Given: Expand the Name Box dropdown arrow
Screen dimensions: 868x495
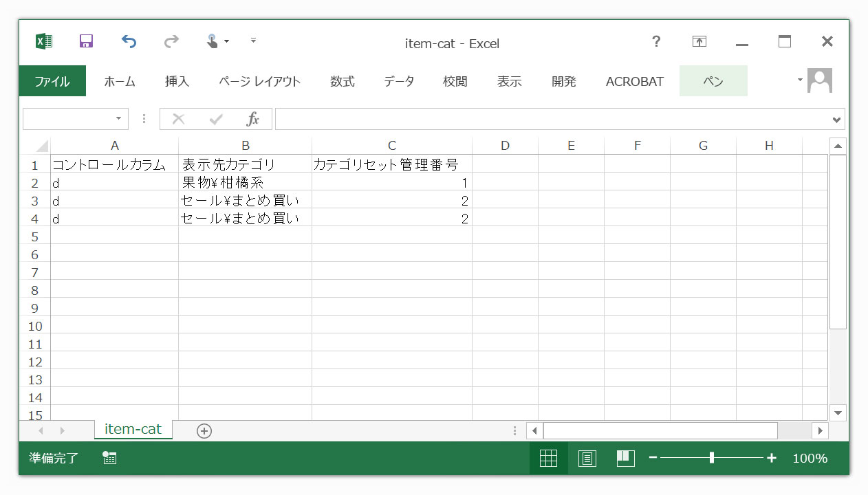Looking at the screenshot, I should [119, 119].
